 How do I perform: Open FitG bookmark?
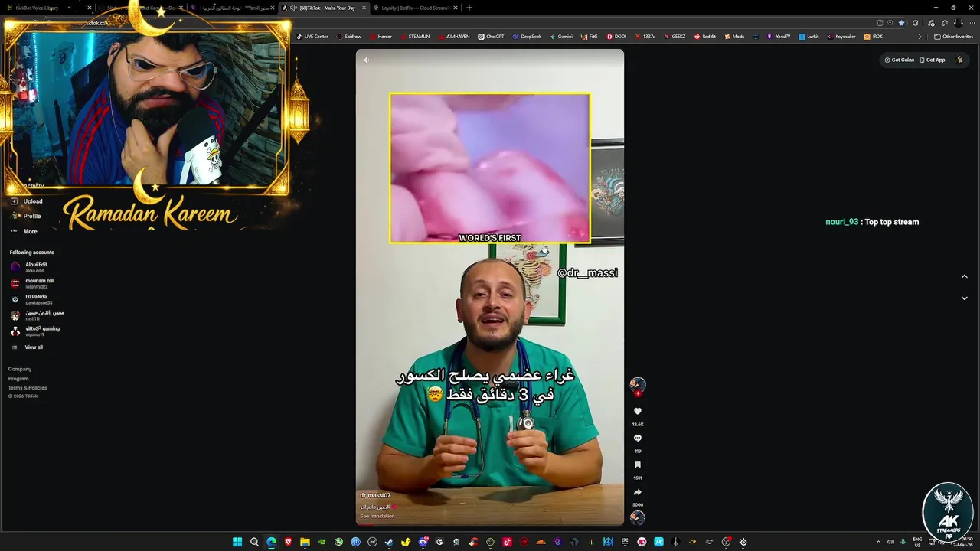[x=590, y=37]
